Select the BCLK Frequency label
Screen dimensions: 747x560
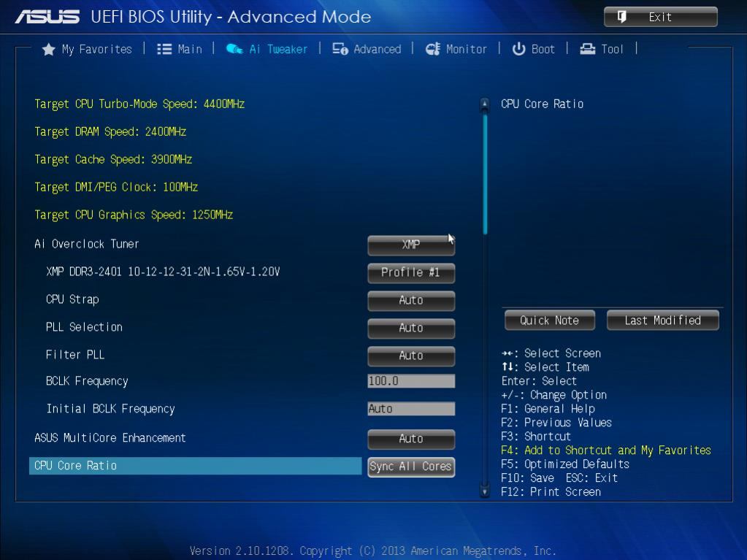point(87,381)
